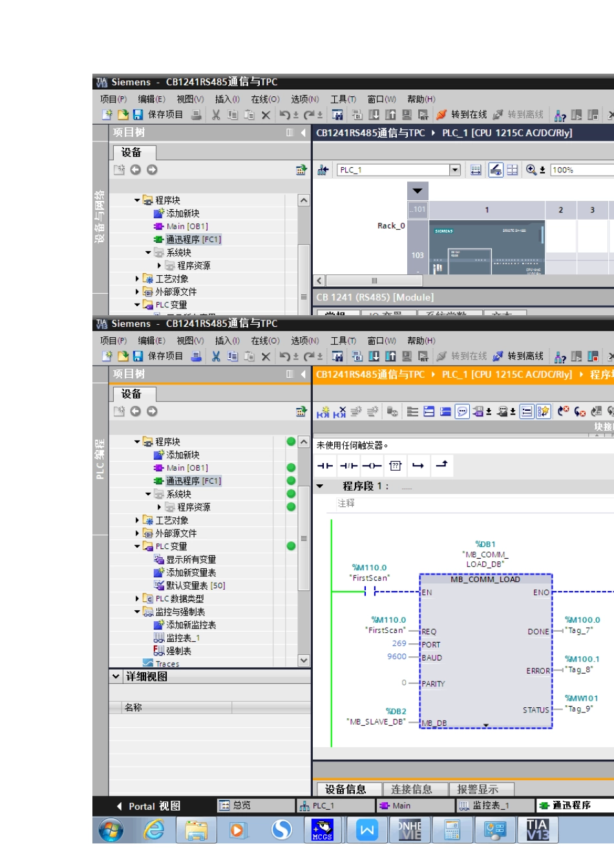The width and height of the screenshot is (614, 868).
Task: Insert a normally closed contact
Action: [348, 466]
